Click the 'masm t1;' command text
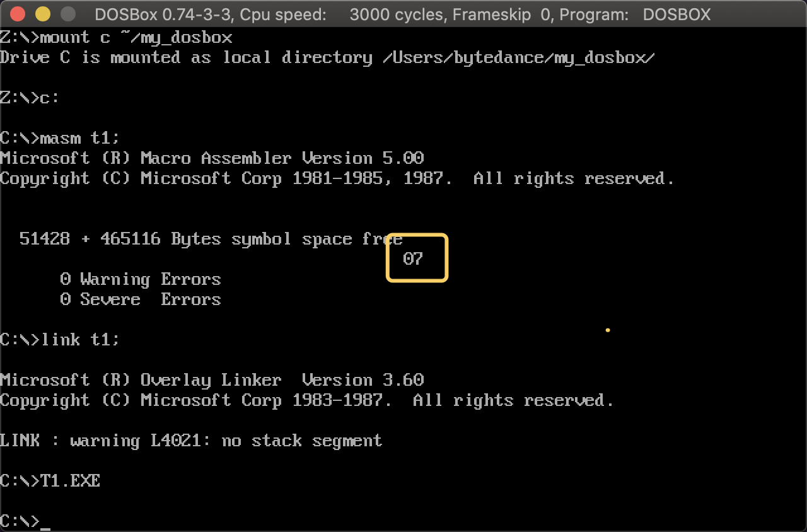The width and height of the screenshot is (807, 532). tap(80, 138)
